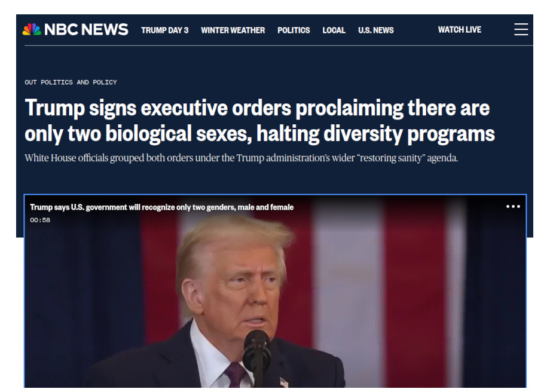This screenshot has height=392, width=550.
Task: Select POLITICS in the top navigation
Action: pyautogui.click(x=294, y=30)
